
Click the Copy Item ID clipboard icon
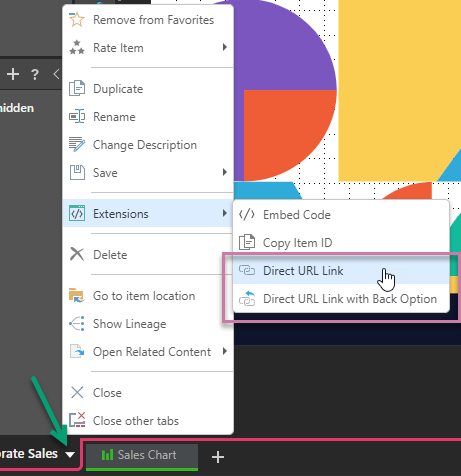click(x=247, y=242)
